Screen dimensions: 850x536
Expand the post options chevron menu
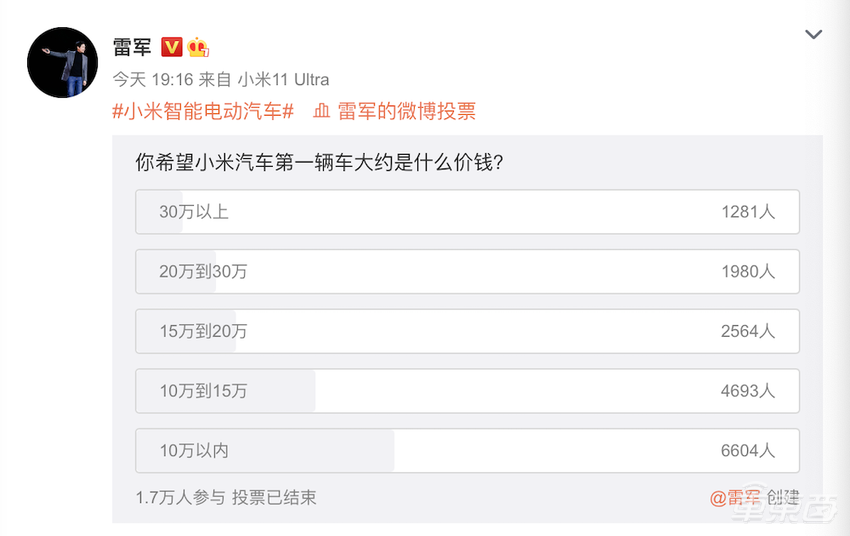814,35
